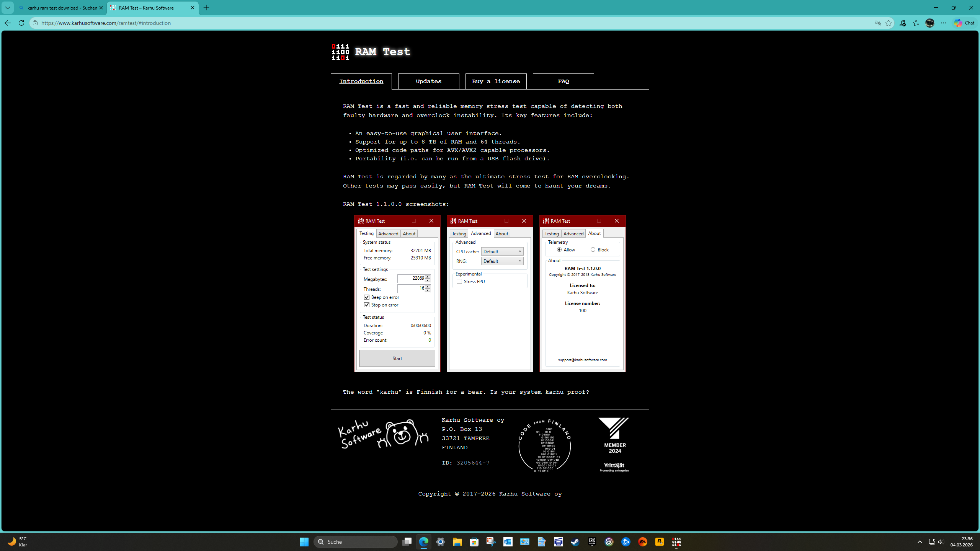Open the tab search chevron in the tab bar
Image resolution: width=980 pixels, height=551 pixels.
click(x=7, y=8)
